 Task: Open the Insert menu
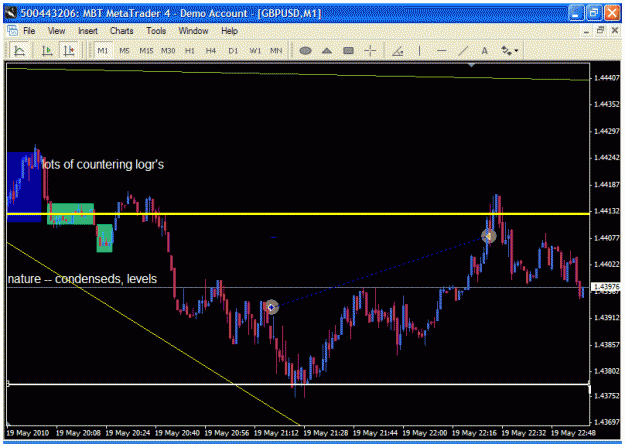tap(88, 31)
